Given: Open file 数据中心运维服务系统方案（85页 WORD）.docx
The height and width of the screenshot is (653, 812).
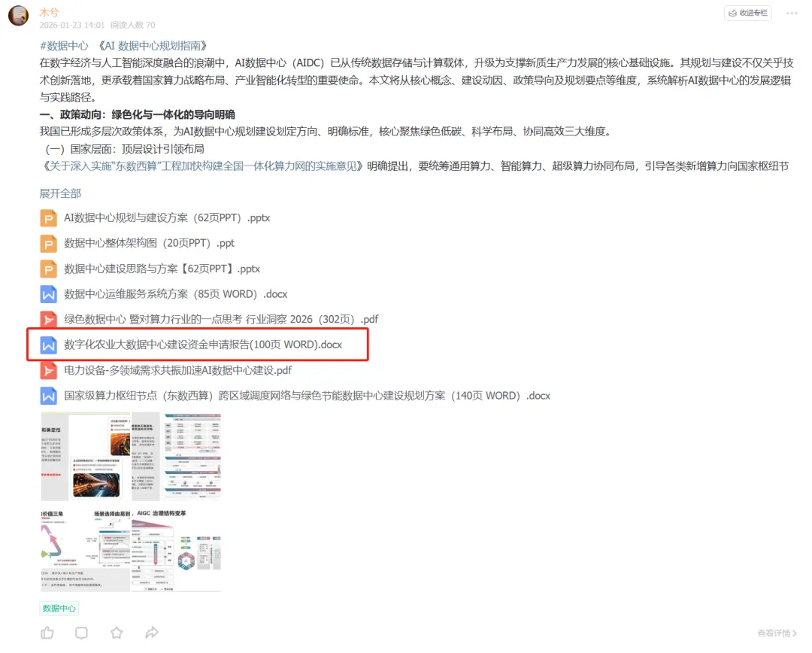Looking at the screenshot, I should [175, 294].
